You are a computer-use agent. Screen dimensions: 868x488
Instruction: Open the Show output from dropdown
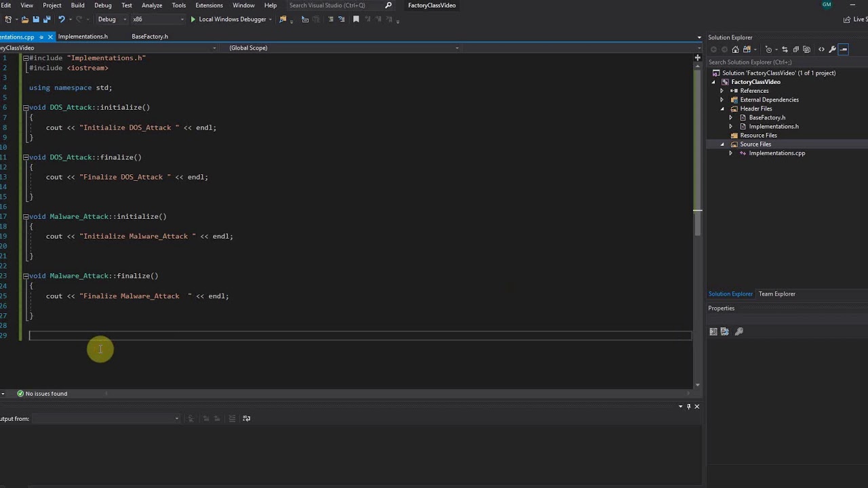(x=106, y=418)
